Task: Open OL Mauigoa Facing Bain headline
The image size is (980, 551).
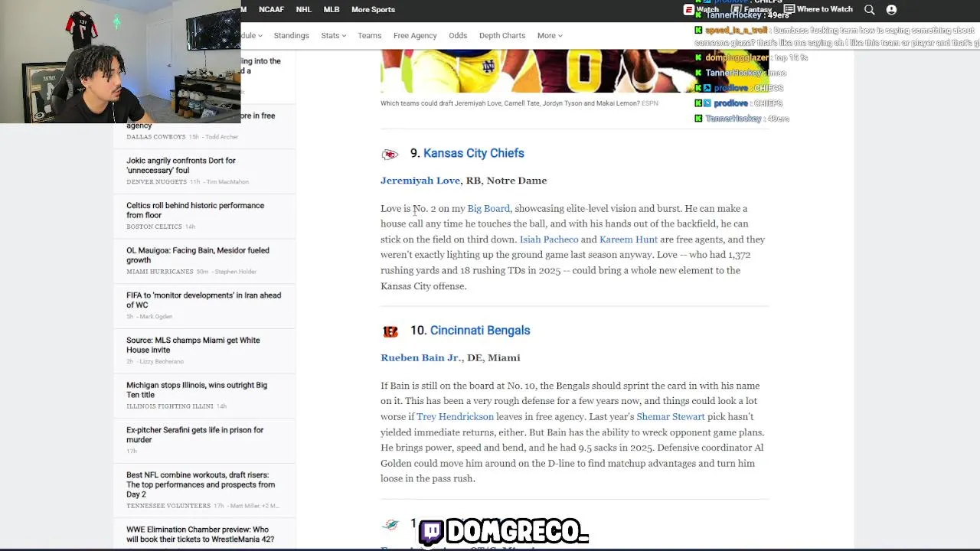Action: coord(198,255)
